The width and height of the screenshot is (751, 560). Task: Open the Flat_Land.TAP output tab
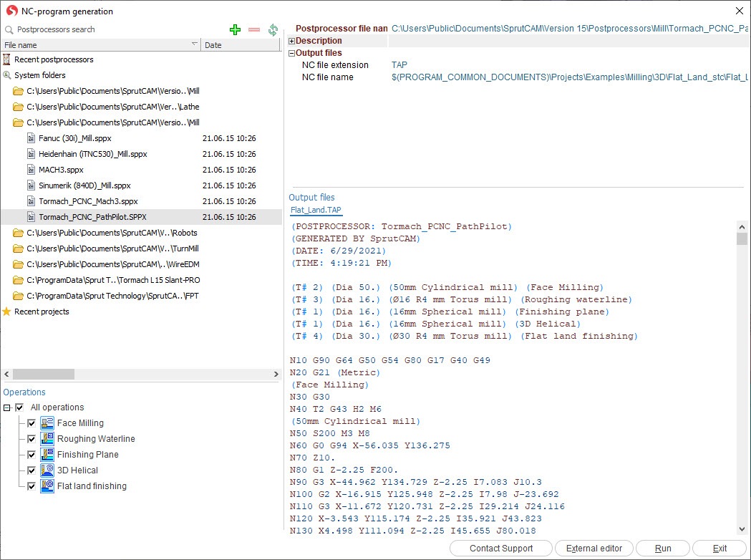316,210
